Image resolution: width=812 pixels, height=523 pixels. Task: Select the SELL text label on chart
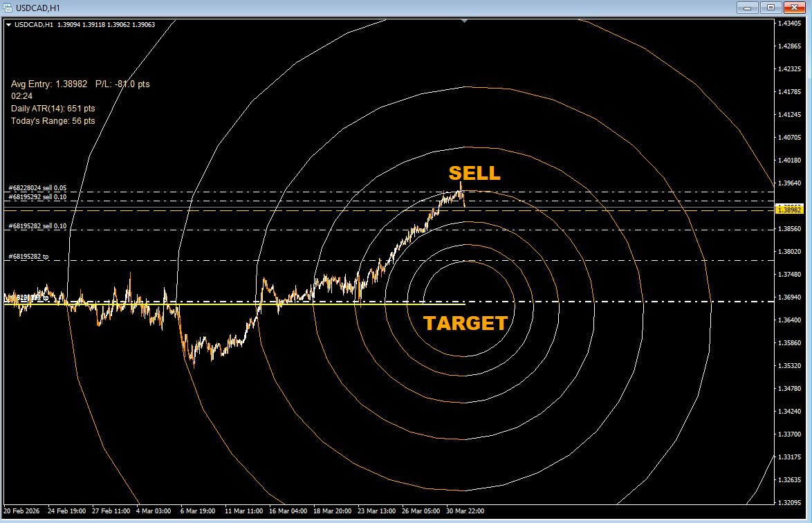point(475,173)
